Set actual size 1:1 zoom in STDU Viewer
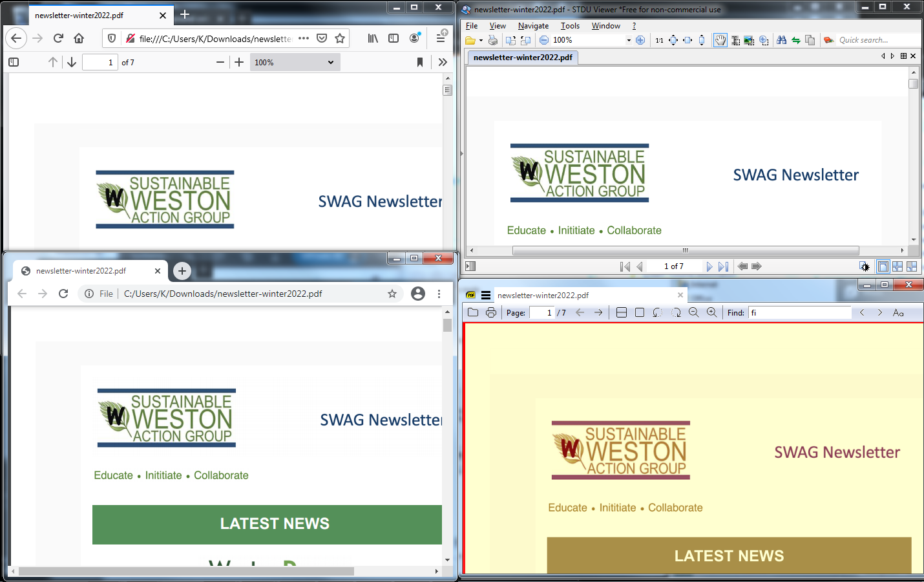Screen dimensions: 924x582 659,40
